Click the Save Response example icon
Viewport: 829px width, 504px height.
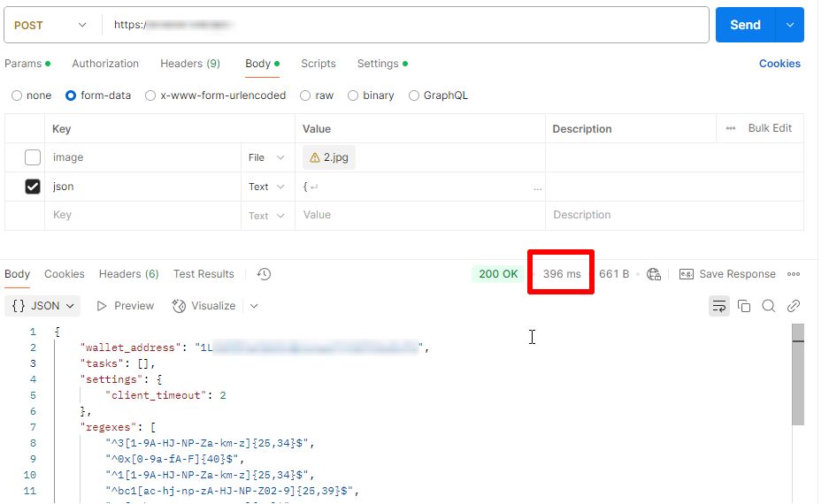(687, 273)
